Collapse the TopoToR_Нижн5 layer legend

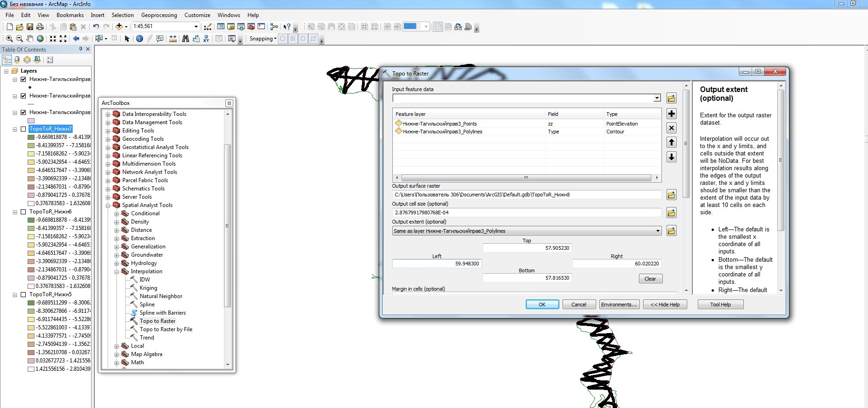pyautogui.click(x=15, y=294)
